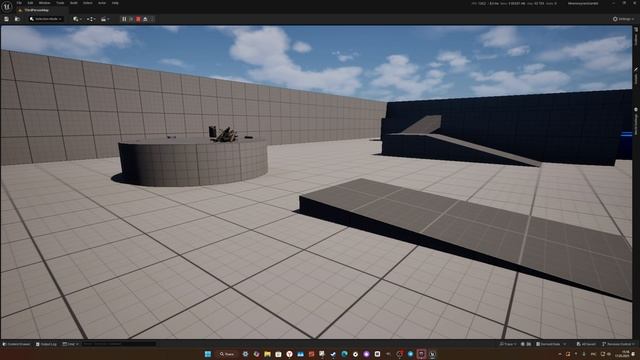Screen dimensions: 640x360
Task: Advance one frame with the skip button
Action: point(131,19)
